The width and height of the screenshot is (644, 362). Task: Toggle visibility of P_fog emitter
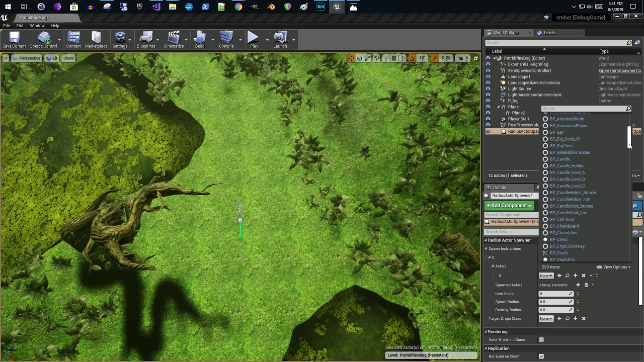(x=488, y=101)
